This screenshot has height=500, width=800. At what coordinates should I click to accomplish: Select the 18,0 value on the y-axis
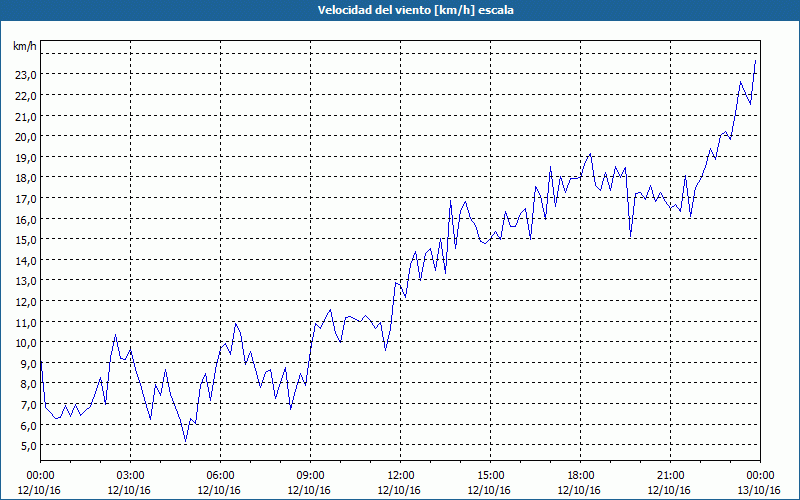26,178
